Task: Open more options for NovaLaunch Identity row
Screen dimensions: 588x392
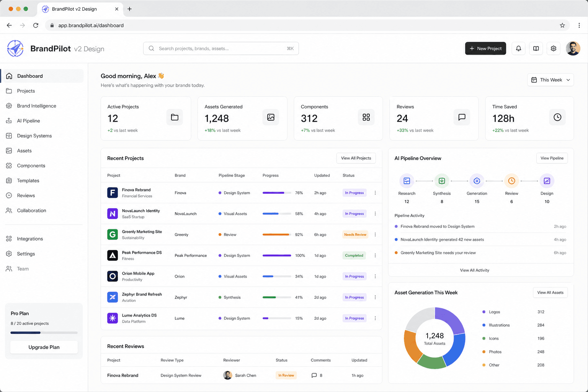Action: tap(375, 214)
